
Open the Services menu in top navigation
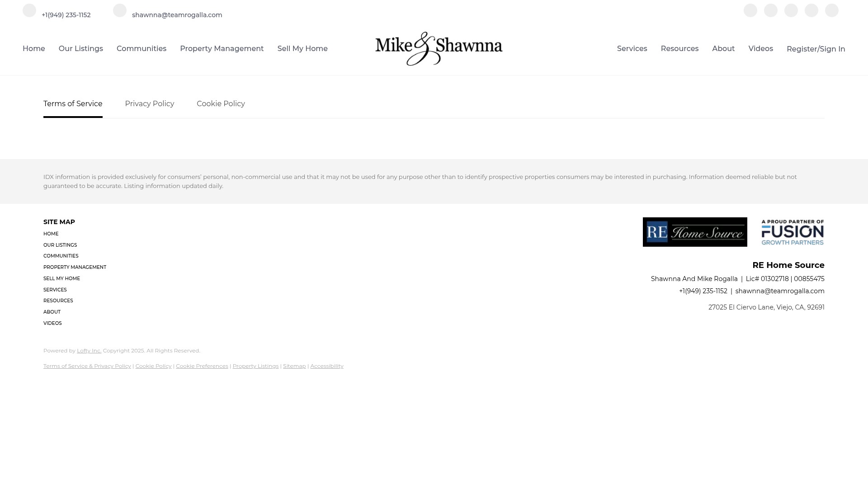coord(632,49)
